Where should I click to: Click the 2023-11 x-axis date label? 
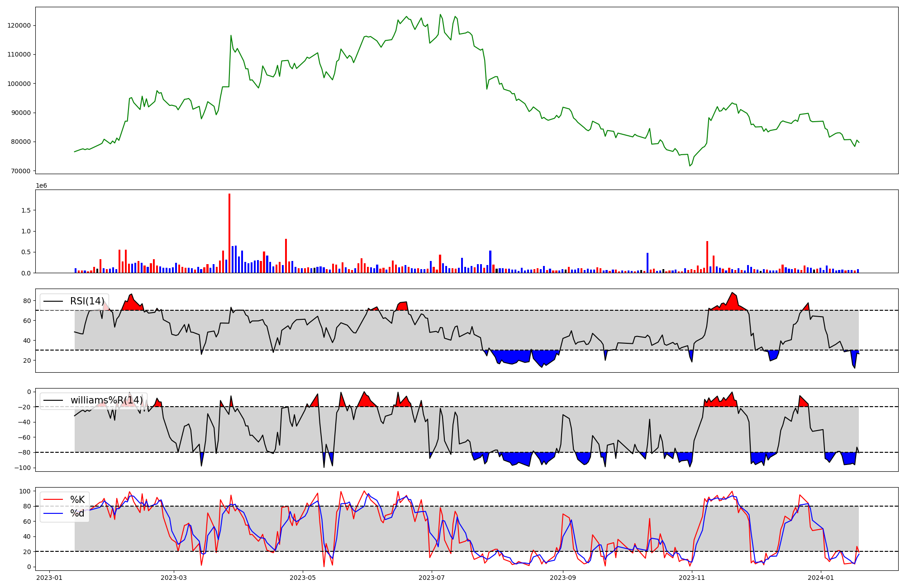pyautogui.click(x=692, y=578)
